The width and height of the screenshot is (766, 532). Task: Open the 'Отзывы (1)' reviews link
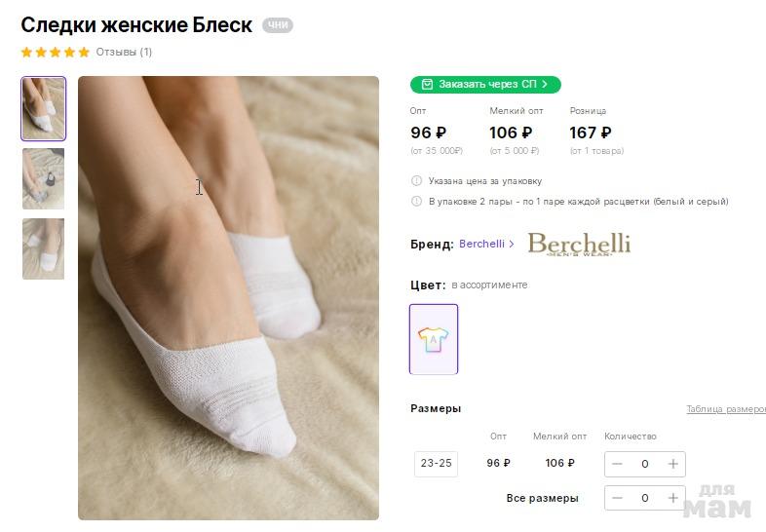click(x=124, y=53)
